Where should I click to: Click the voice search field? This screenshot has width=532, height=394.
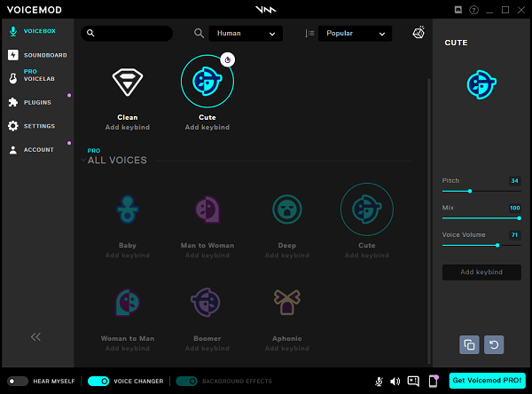(129, 34)
